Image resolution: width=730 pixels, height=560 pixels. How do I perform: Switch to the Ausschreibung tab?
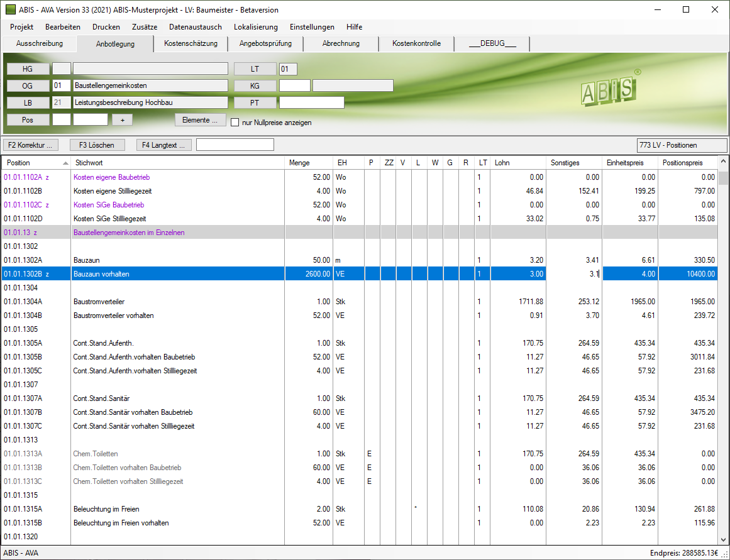[40, 43]
